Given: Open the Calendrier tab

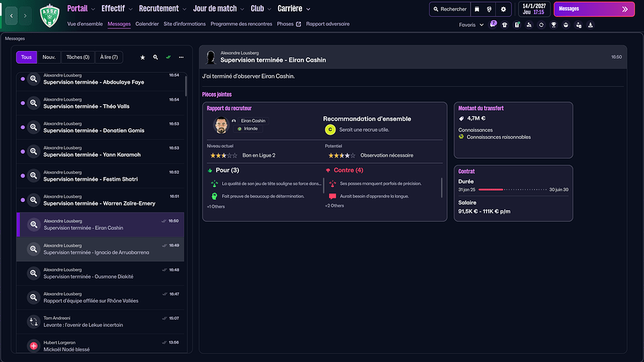Looking at the screenshot, I should 147,24.
